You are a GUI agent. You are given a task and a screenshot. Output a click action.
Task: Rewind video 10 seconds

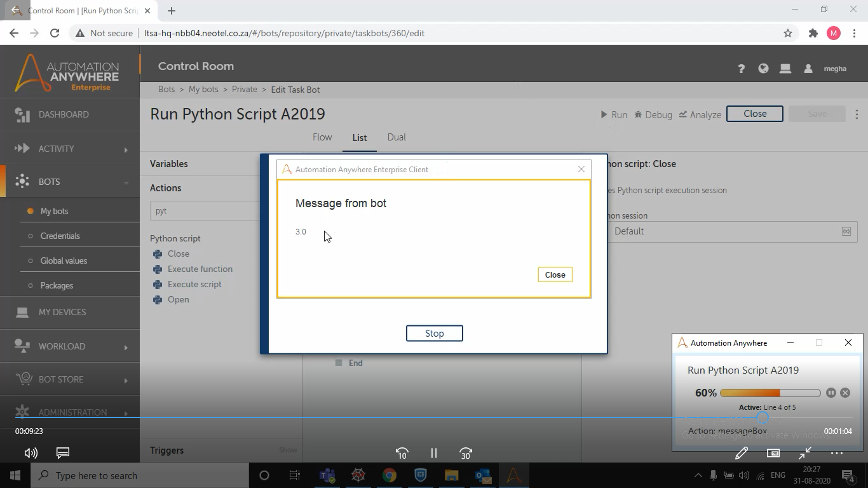coord(402,453)
